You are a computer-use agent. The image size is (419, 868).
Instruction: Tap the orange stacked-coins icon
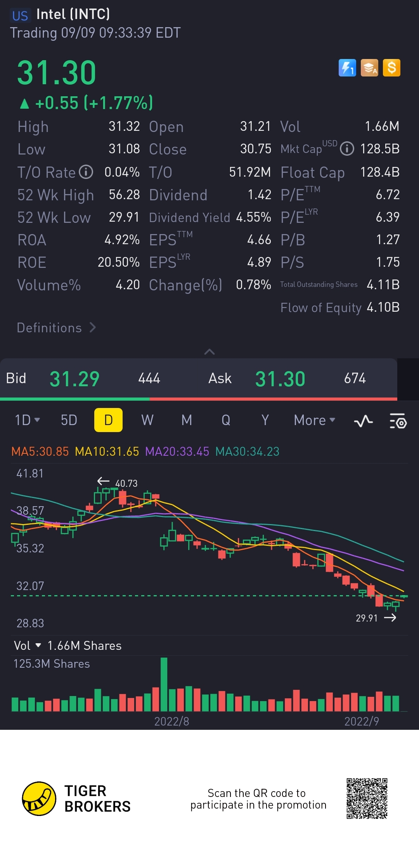coord(369,68)
